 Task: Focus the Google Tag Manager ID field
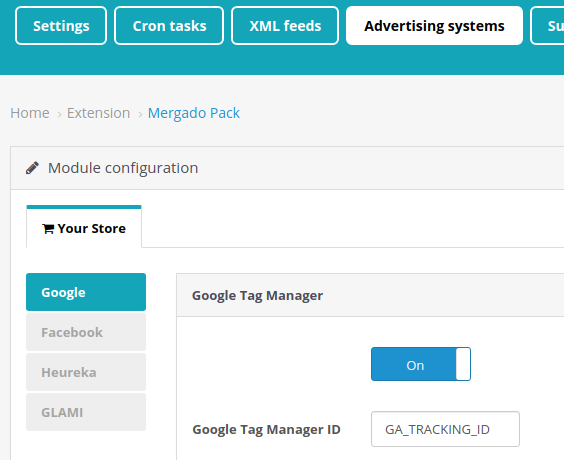445,429
